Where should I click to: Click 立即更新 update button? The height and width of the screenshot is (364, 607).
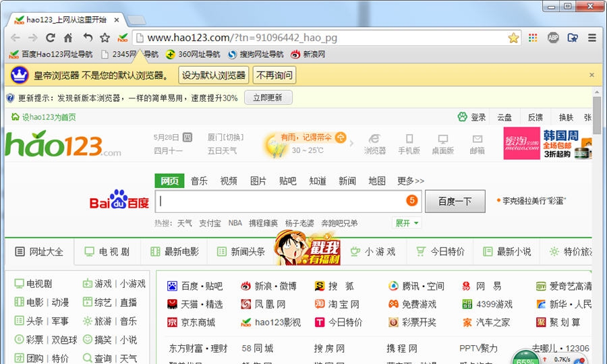click(x=268, y=98)
